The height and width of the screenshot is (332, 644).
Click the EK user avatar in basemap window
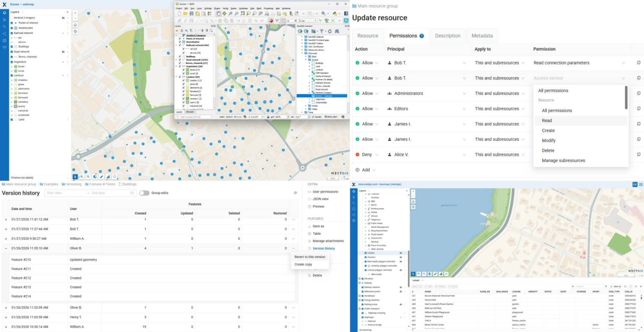click(x=635, y=184)
